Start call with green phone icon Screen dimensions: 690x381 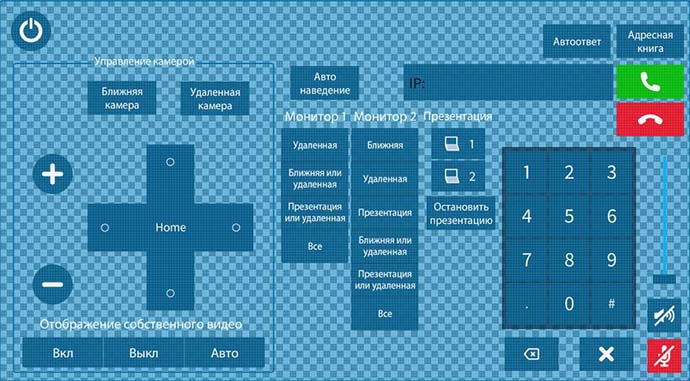point(650,82)
